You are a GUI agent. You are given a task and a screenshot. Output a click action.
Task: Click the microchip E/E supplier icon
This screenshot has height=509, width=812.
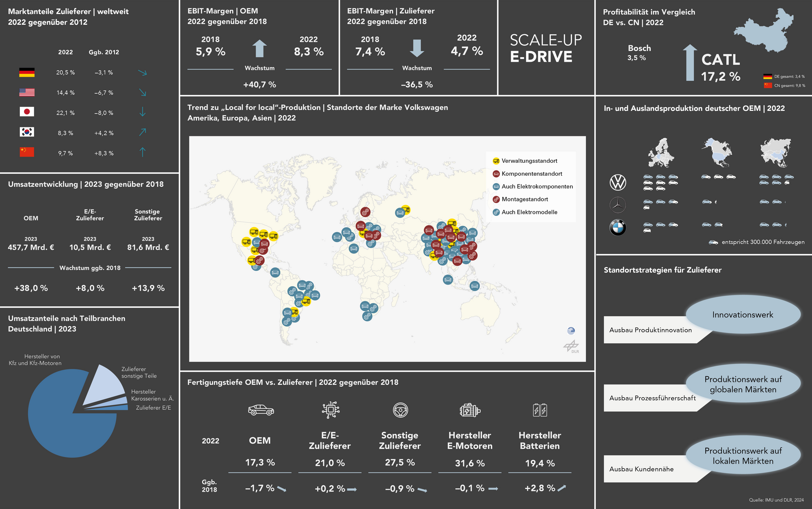point(330,410)
